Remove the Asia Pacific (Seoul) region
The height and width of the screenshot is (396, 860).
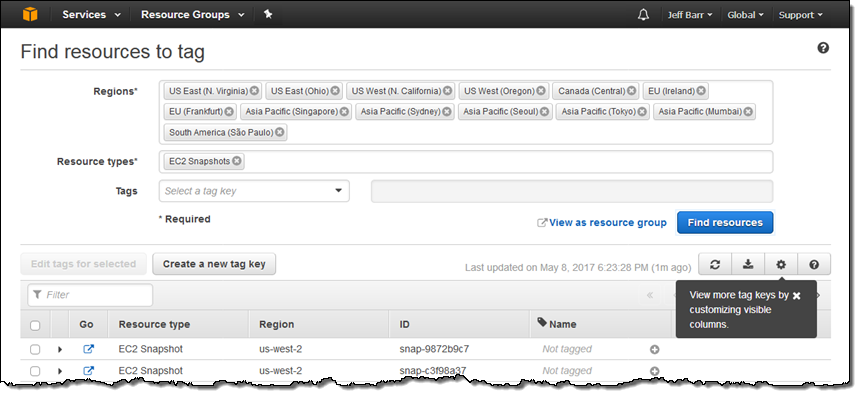pos(544,112)
